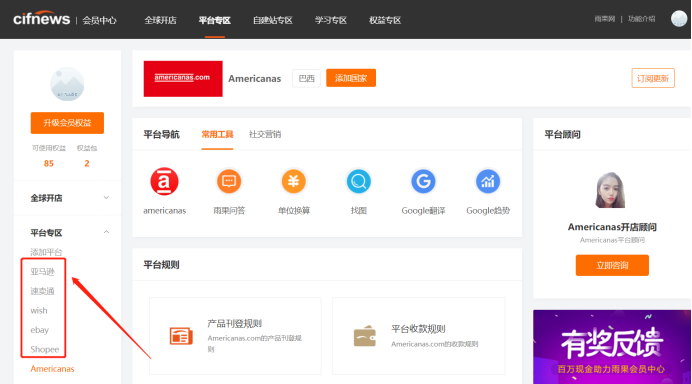The height and width of the screenshot is (384, 692).
Task: Collapse the 平台专区 sidebar section
Action: click(x=67, y=233)
